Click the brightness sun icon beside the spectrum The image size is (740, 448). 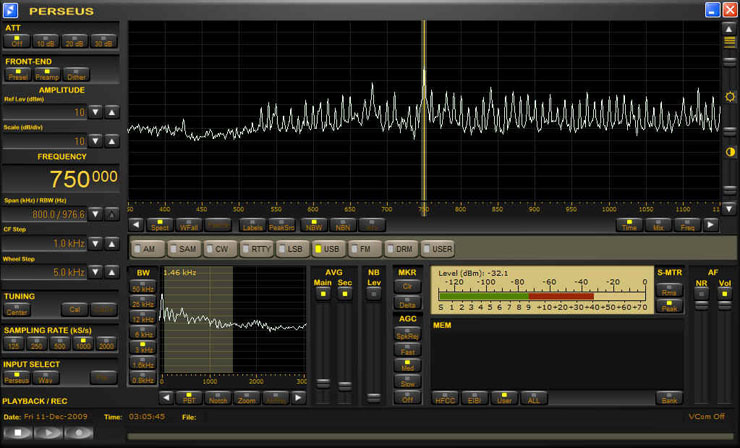(730, 97)
